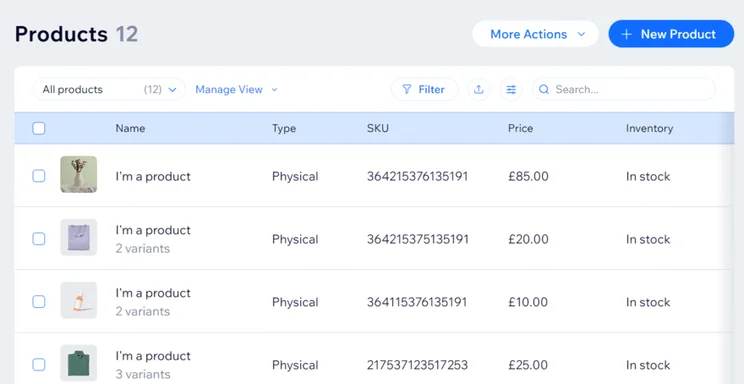The width and height of the screenshot is (744, 384).
Task: Tick the select-all checkbox in header row
Action: [39, 128]
